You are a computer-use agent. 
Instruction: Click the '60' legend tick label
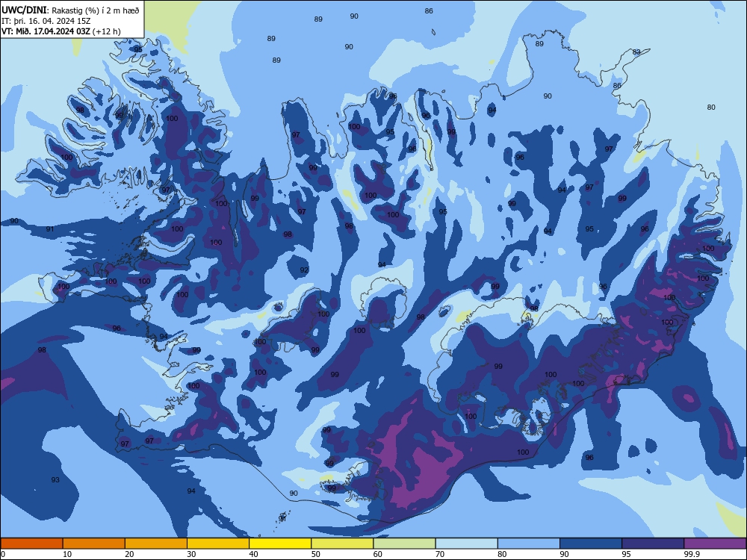click(378, 554)
